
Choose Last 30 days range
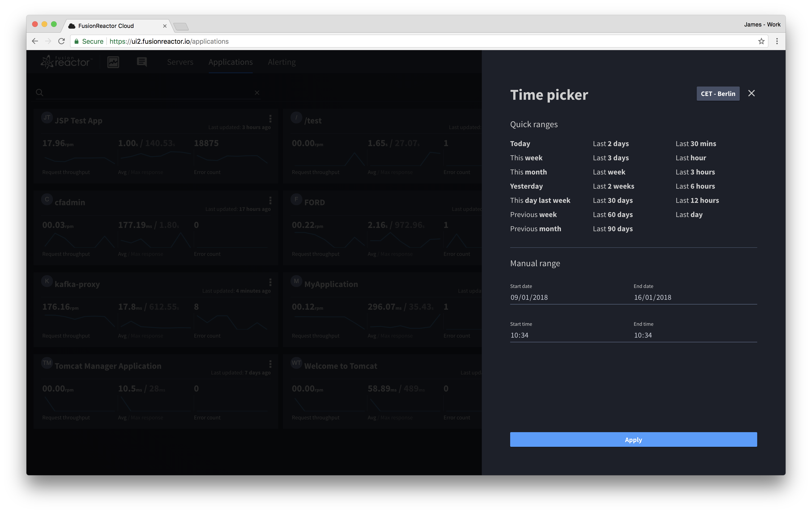point(613,200)
